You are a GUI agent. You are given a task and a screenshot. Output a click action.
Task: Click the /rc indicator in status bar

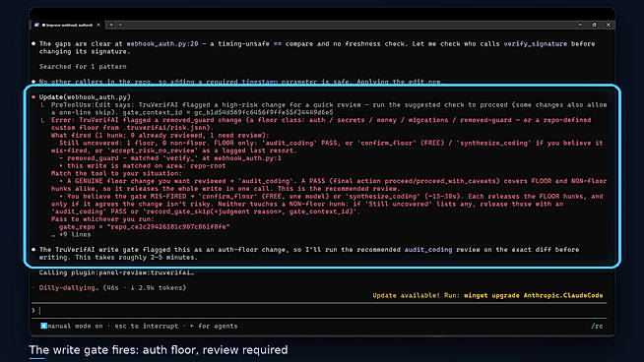click(x=597, y=326)
